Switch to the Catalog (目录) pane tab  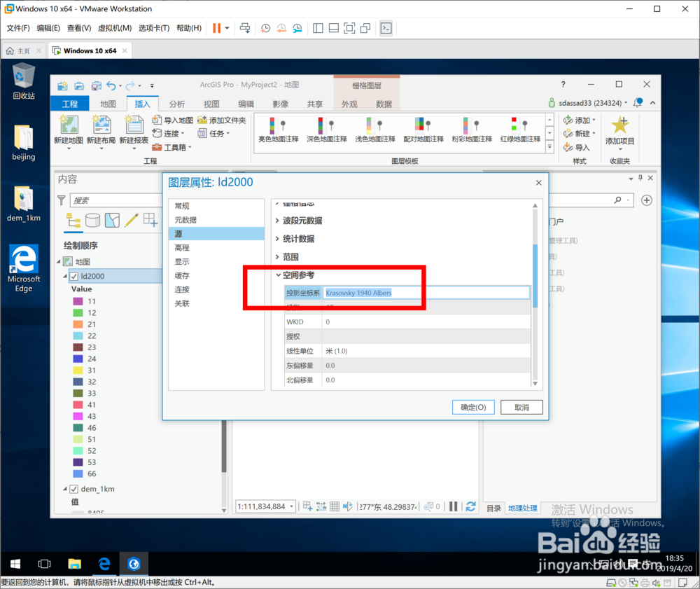pyautogui.click(x=493, y=508)
